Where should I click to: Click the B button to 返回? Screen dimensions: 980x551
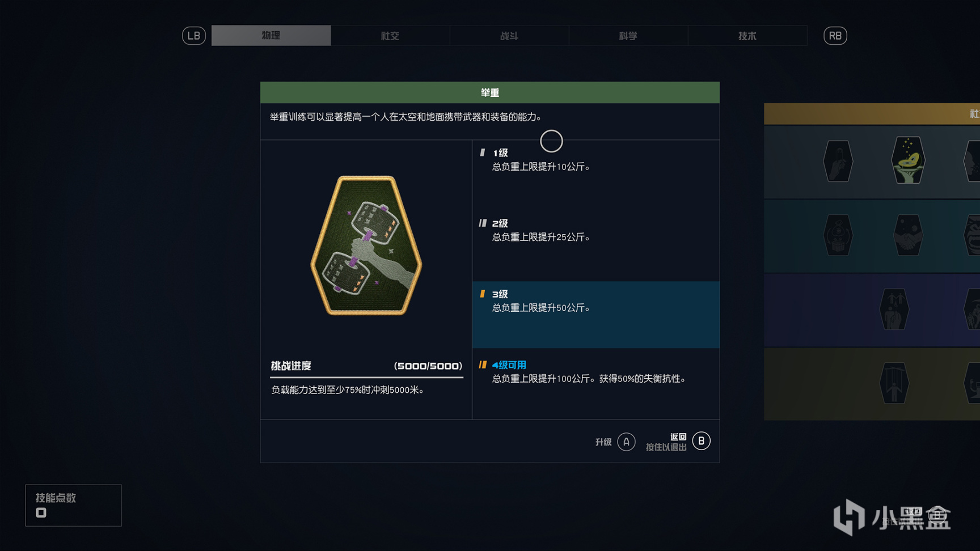[x=701, y=441]
